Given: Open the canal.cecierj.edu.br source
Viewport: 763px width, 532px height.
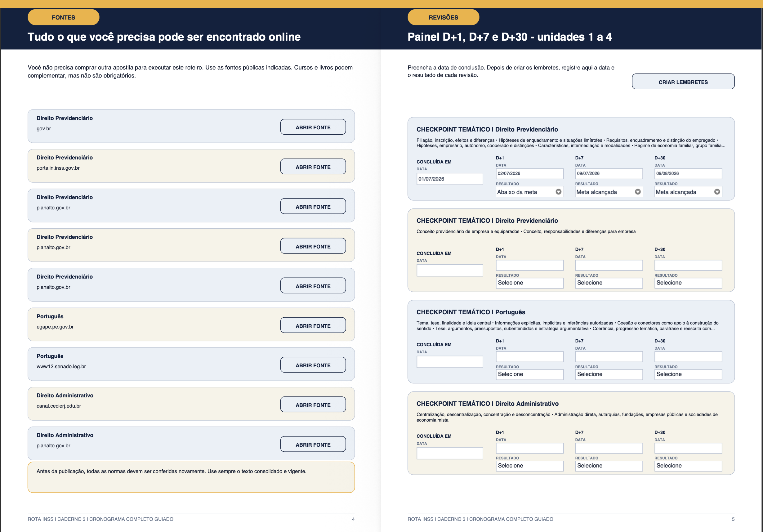Looking at the screenshot, I should tap(313, 405).
